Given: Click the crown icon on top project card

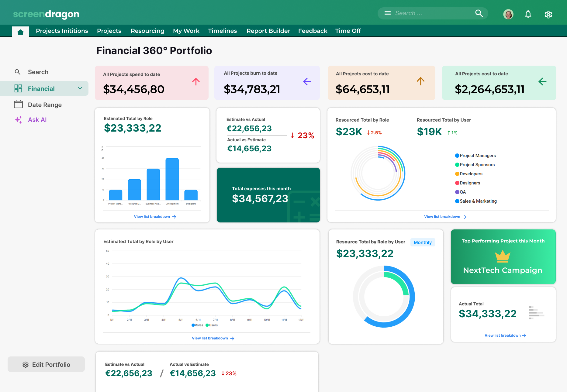Looking at the screenshot, I should point(503,256).
